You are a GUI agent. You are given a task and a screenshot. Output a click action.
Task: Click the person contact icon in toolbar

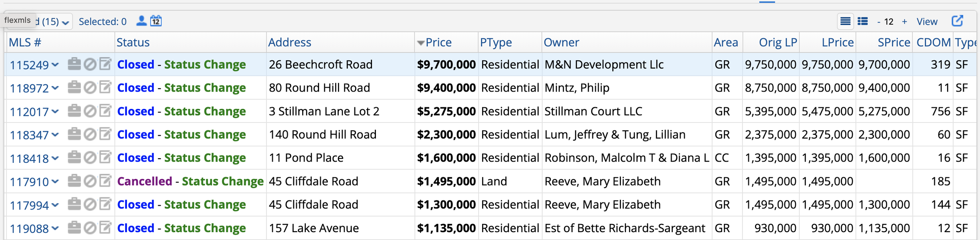(142, 21)
